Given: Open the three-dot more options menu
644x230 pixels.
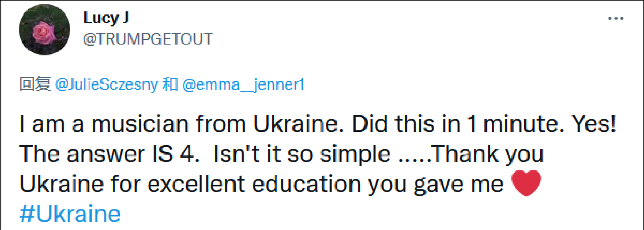Looking at the screenshot, I should [x=616, y=19].
